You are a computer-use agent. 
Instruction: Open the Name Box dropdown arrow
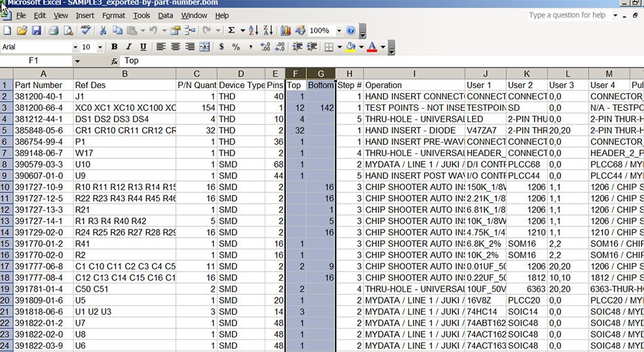click(x=77, y=61)
